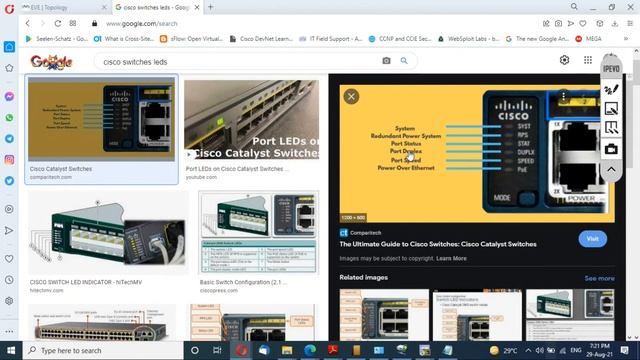Open the WebSploit Labs bookmark
The width and height of the screenshot is (640, 360).
click(469, 39)
